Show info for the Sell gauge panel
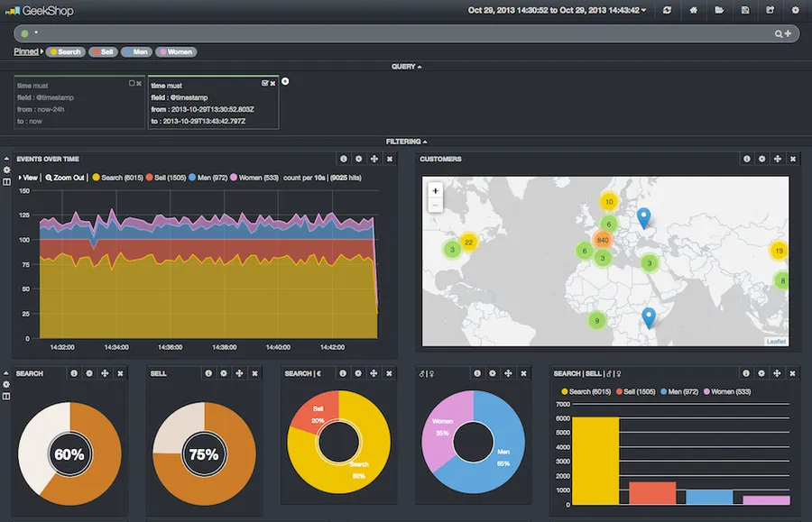This screenshot has height=522, width=812. [208, 373]
